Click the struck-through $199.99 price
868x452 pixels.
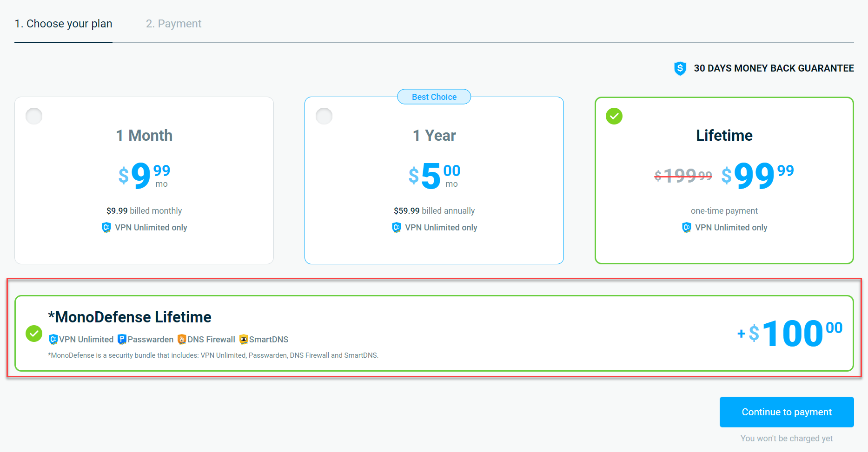coord(683,176)
